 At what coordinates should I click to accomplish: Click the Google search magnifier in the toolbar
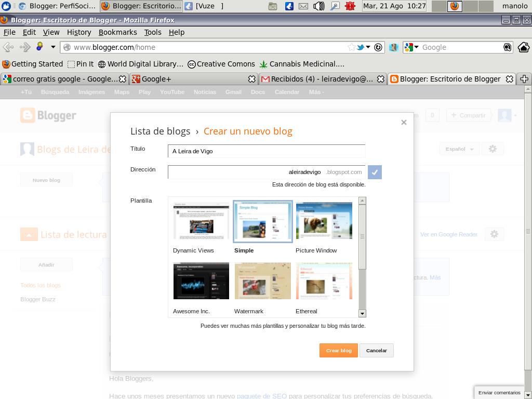(507, 47)
